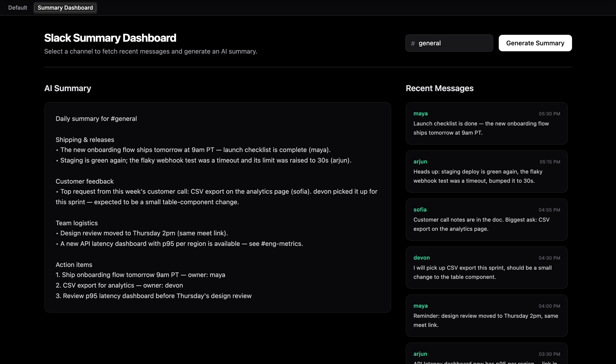Open devon's 'I will pick up CSV export' message
The height and width of the screenshot is (364, 616).
[x=486, y=268]
